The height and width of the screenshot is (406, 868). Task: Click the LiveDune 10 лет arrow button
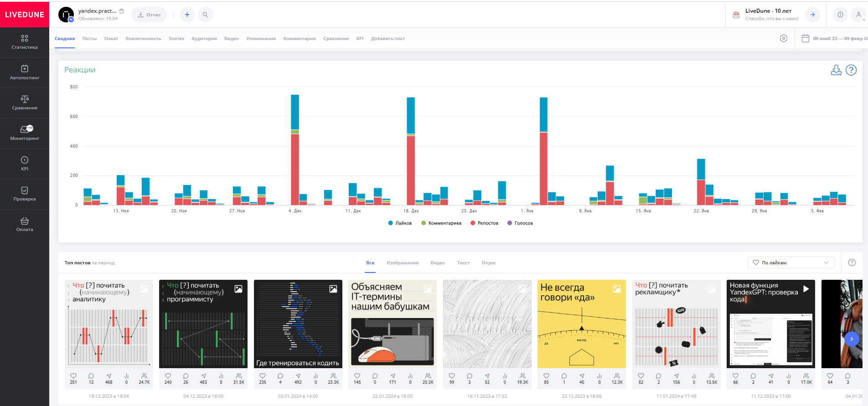[812, 15]
